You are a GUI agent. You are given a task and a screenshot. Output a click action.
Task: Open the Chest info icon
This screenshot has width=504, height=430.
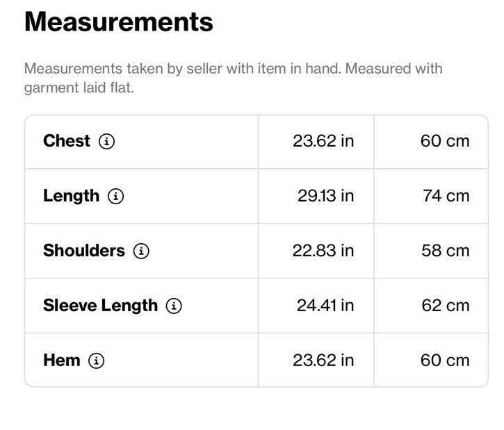(107, 141)
